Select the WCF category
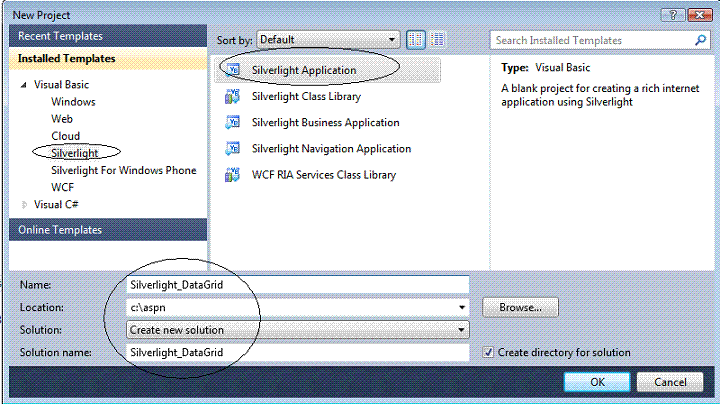720x404 pixels. [x=62, y=187]
